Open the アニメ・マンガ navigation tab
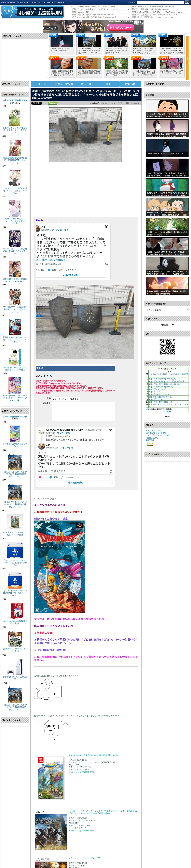 tap(64, 84)
